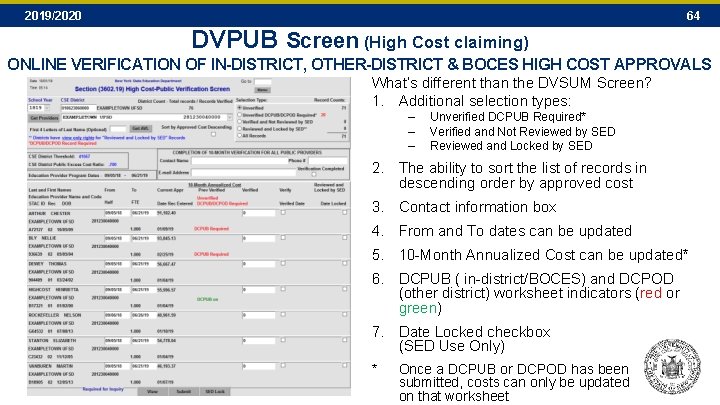Screen dimensions: 720x405
Task: Click slide number 64
Action: 693,16
